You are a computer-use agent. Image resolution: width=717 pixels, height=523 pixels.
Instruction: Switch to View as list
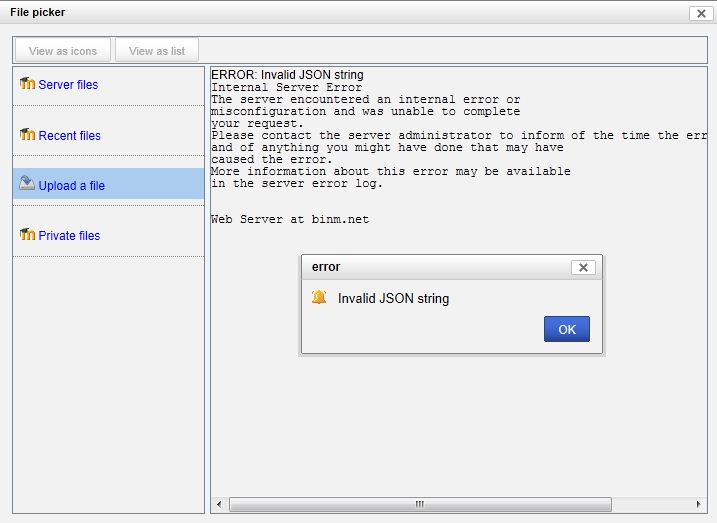[157, 51]
